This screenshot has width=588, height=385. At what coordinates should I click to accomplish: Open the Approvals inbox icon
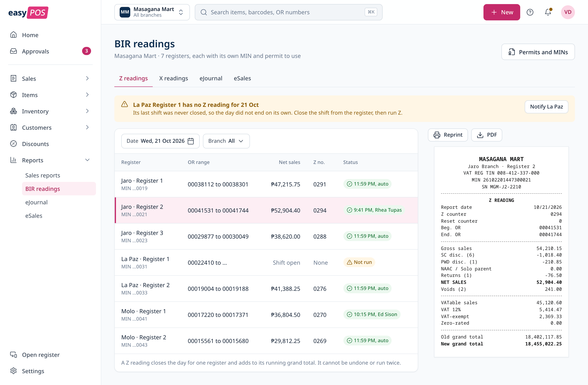click(x=14, y=51)
